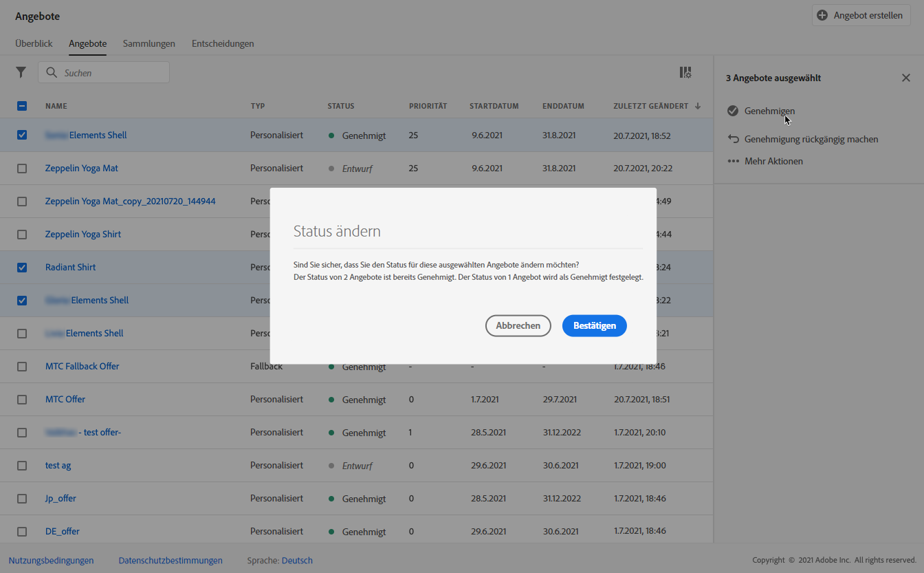
Task: Click the magnifier icon in the search box
Action: pos(52,72)
